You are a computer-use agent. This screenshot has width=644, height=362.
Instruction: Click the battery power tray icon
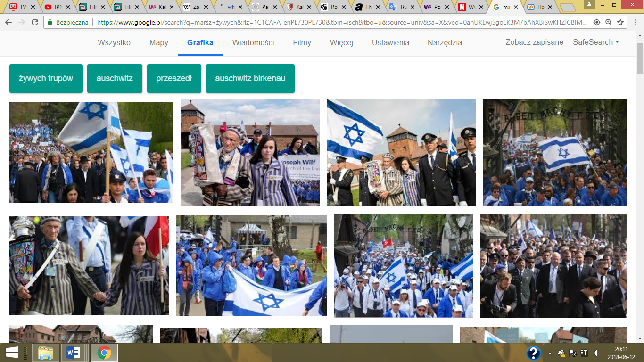pos(584,353)
